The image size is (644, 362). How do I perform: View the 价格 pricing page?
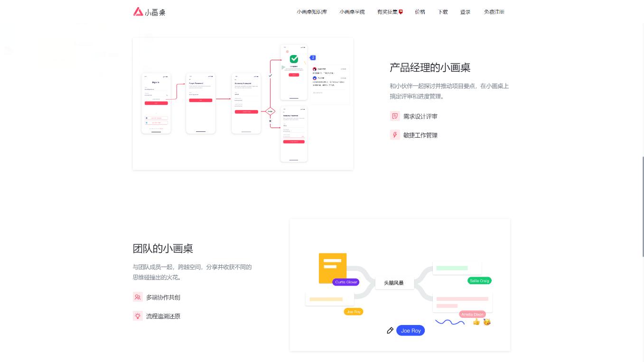click(x=420, y=12)
